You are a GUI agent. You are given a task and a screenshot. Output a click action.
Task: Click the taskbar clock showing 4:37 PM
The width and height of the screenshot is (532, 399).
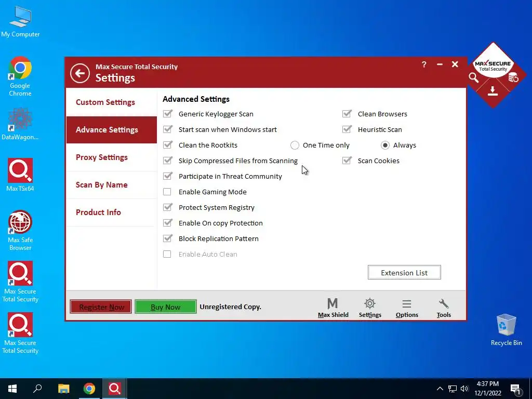click(487, 389)
